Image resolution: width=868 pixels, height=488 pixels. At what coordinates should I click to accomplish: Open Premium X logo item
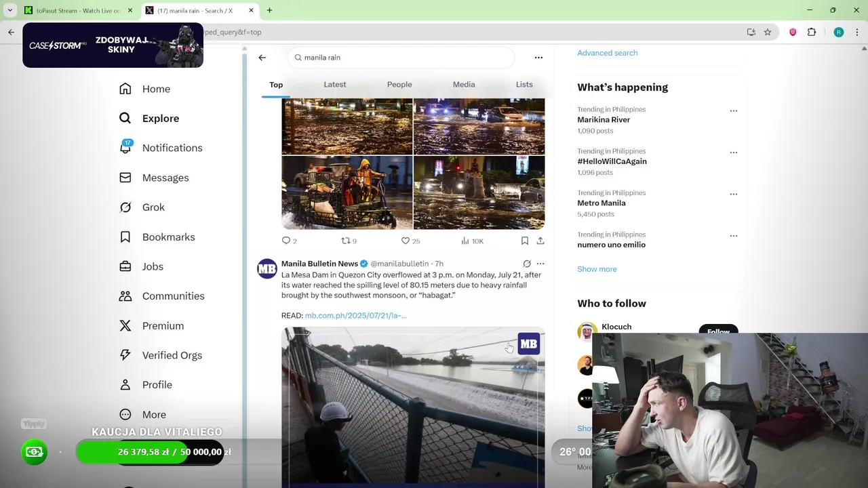[125, 326]
